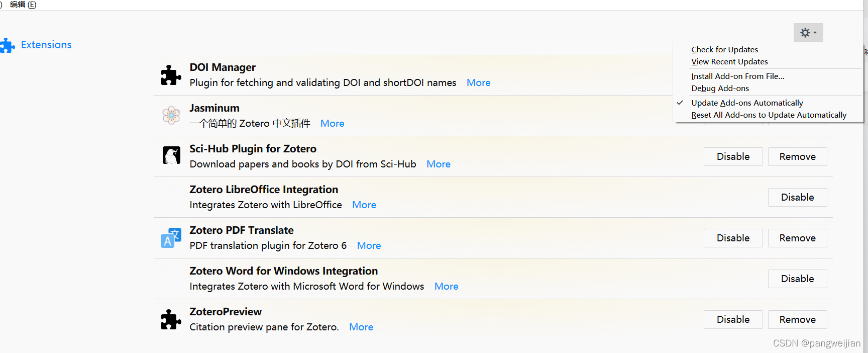The width and height of the screenshot is (868, 353).
Task: Click the Zotero PDF Translate icon
Action: tap(171, 238)
